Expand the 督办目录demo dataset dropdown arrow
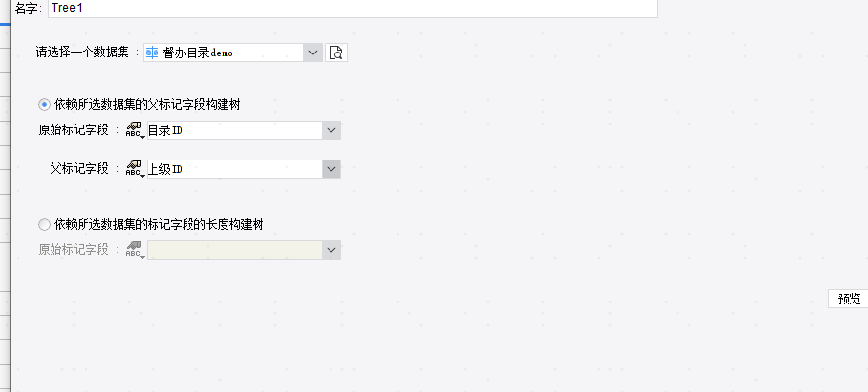The width and height of the screenshot is (868, 392). pyautogui.click(x=313, y=53)
